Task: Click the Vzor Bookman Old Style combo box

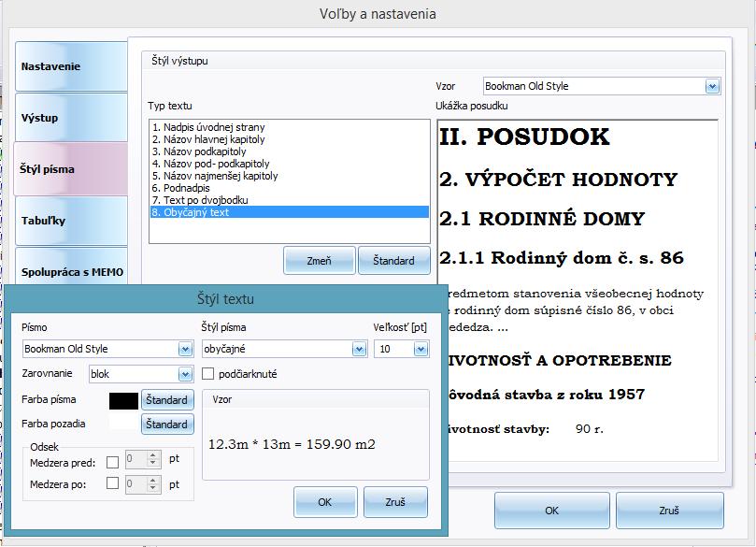Action: pos(601,86)
